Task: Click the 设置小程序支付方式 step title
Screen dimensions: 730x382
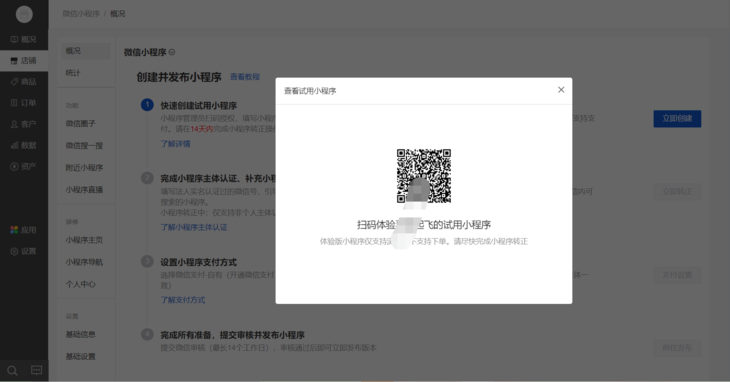Action: tap(199, 262)
